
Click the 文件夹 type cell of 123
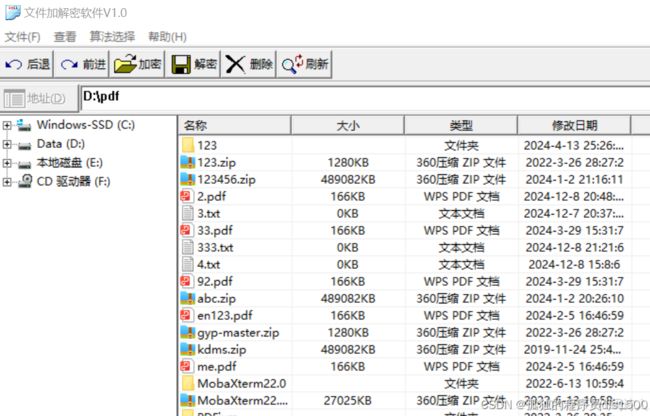(x=461, y=145)
